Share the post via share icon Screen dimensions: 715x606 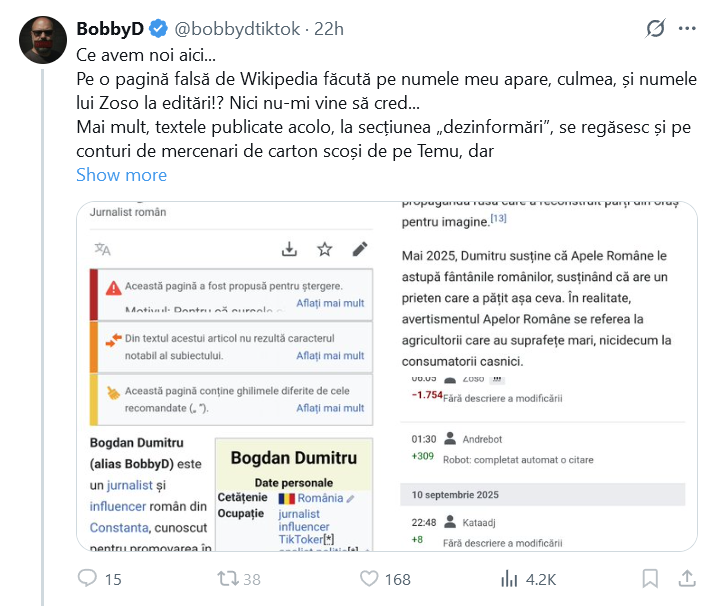click(x=687, y=578)
